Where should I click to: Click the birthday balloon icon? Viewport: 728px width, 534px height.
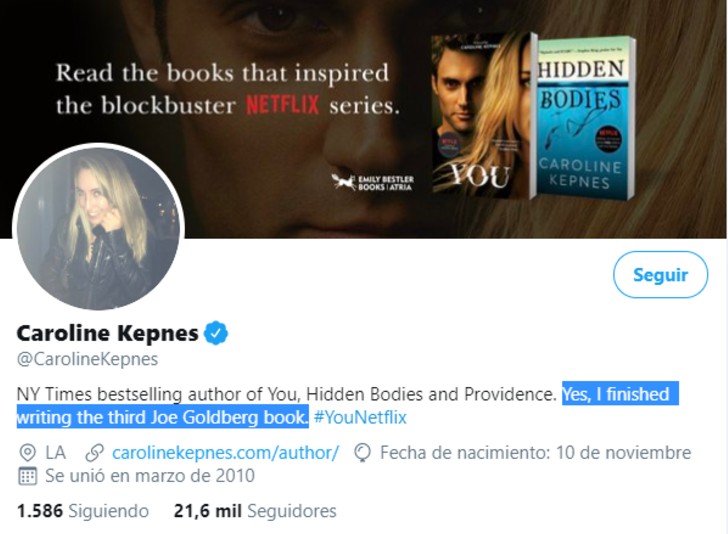tap(363, 453)
